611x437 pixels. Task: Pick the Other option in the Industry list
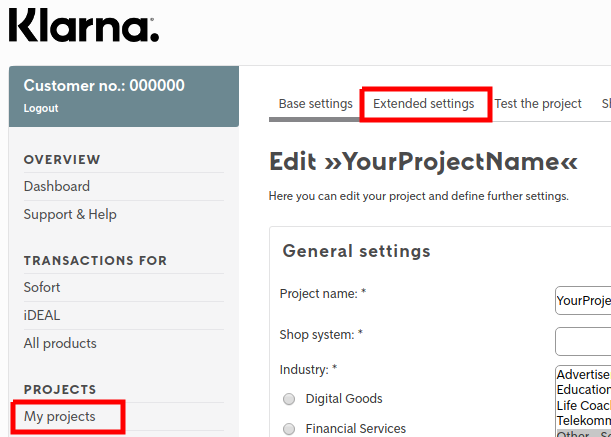[573, 434]
